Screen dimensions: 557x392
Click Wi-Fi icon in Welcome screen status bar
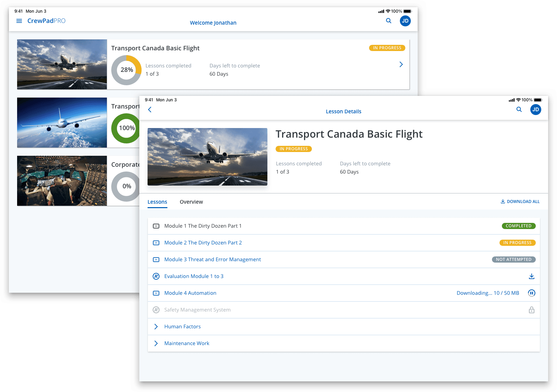coord(388,11)
